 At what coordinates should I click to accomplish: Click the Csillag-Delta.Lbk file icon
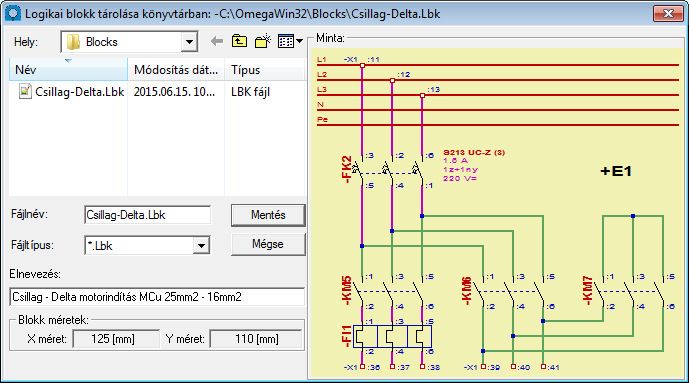tap(25, 92)
